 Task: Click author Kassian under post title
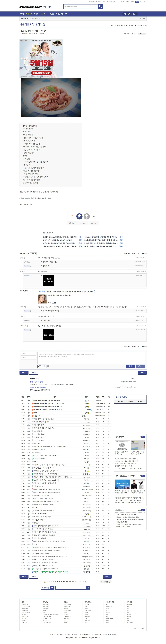click(22, 33)
